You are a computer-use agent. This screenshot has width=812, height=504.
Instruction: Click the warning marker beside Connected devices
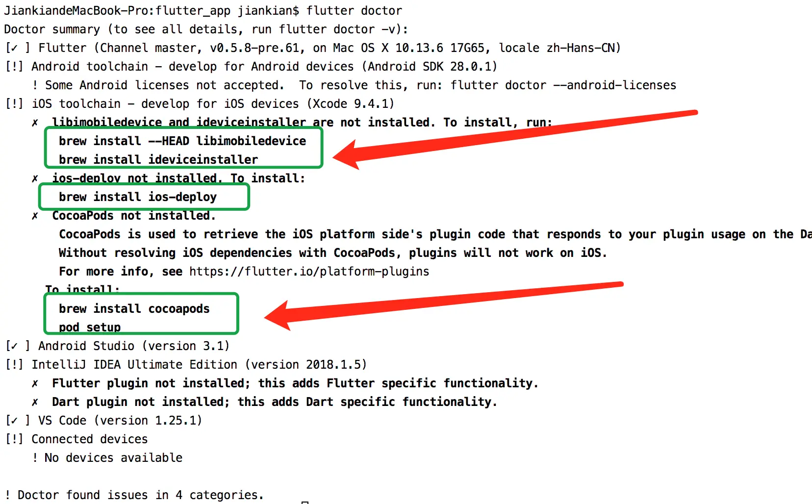(x=14, y=439)
